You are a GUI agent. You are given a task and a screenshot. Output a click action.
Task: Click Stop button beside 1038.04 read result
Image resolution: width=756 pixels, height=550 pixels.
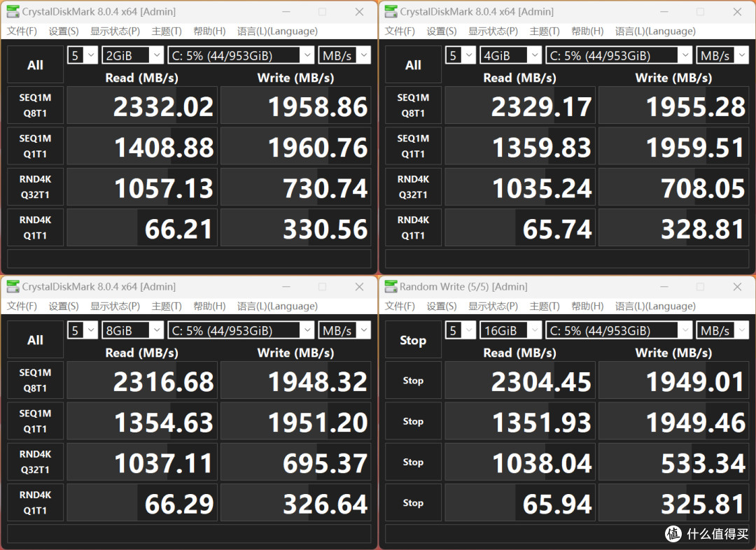pos(413,462)
